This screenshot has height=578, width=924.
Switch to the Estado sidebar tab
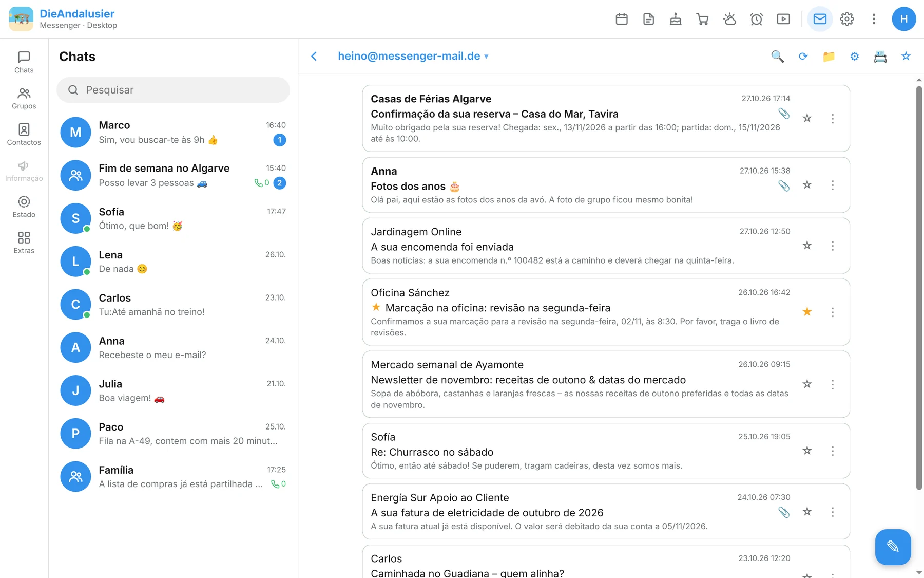coord(24,207)
